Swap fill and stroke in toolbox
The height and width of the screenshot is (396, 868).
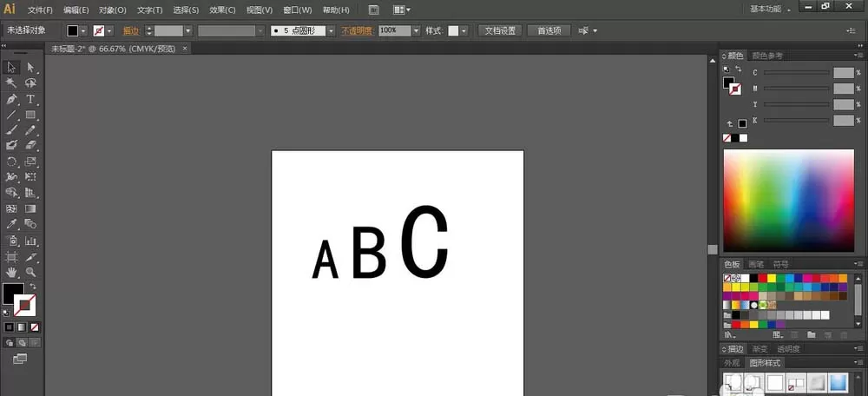click(33, 287)
